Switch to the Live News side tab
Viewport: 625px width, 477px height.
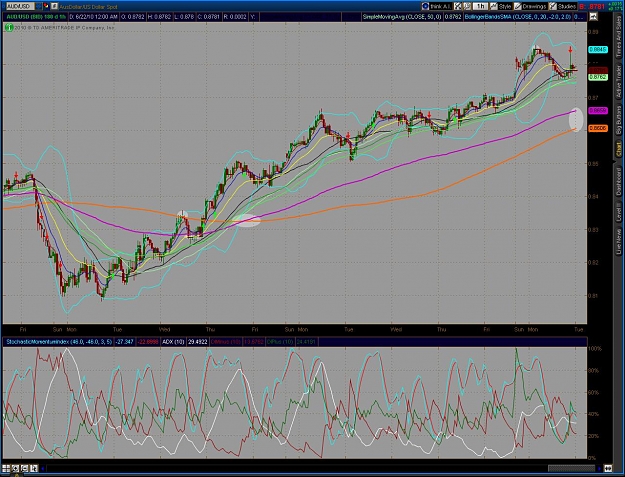(x=619, y=241)
